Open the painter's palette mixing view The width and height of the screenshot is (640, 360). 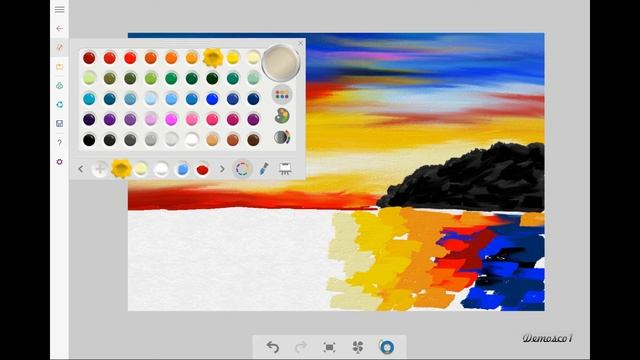click(x=282, y=116)
